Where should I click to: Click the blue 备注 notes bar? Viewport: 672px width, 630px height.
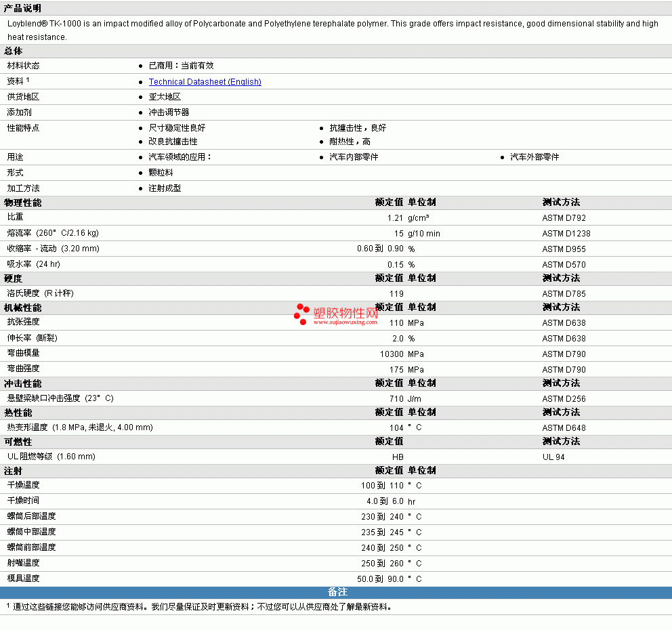point(336,592)
